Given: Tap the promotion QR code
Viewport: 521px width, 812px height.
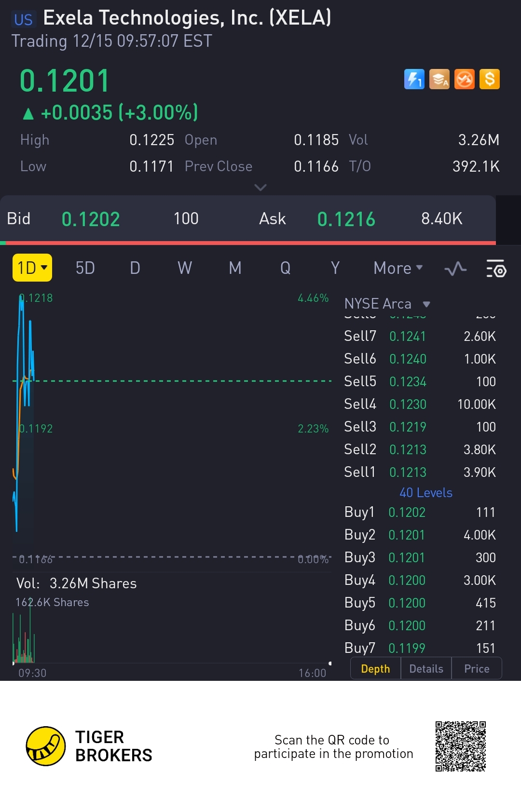Looking at the screenshot, I should tap(460, 746).
